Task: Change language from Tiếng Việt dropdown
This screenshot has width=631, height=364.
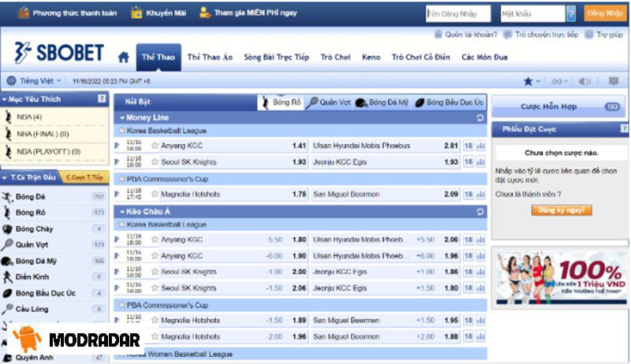Action: click(34, 80)
